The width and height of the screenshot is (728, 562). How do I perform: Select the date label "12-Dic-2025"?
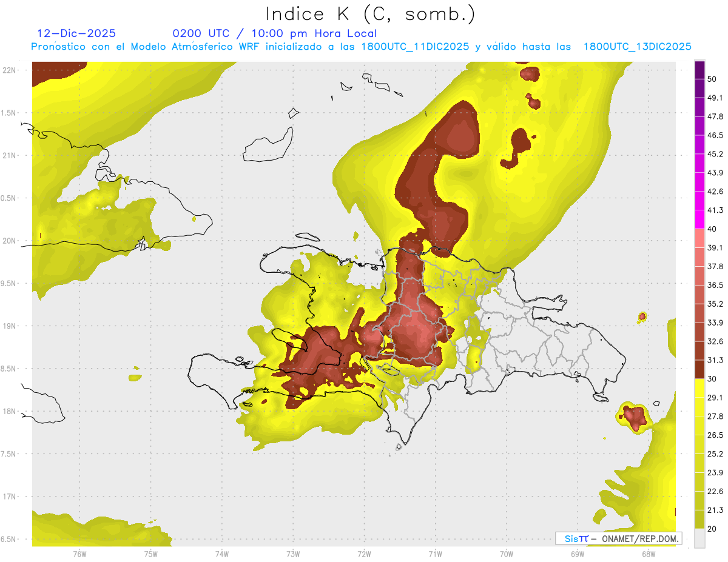click(x=76, y=33)
